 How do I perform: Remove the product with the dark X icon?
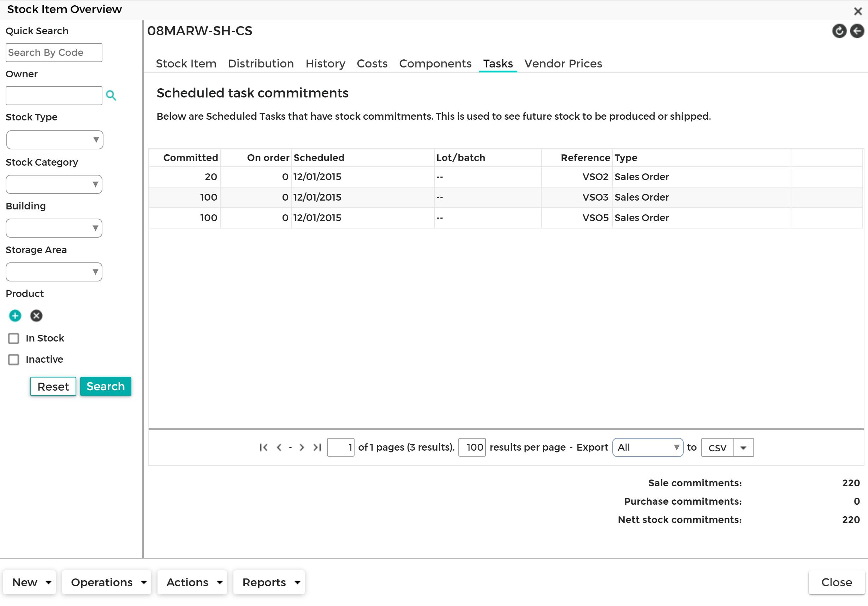(x=36, y=316)
